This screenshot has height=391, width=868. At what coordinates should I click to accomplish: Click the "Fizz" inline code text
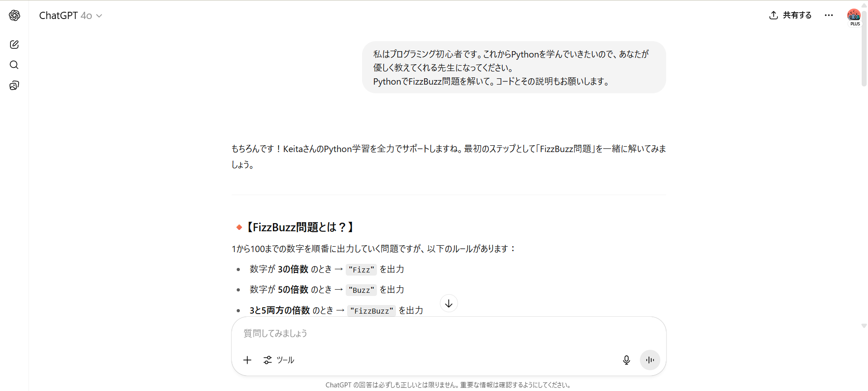pyautogui.click(x=361, y=270)
